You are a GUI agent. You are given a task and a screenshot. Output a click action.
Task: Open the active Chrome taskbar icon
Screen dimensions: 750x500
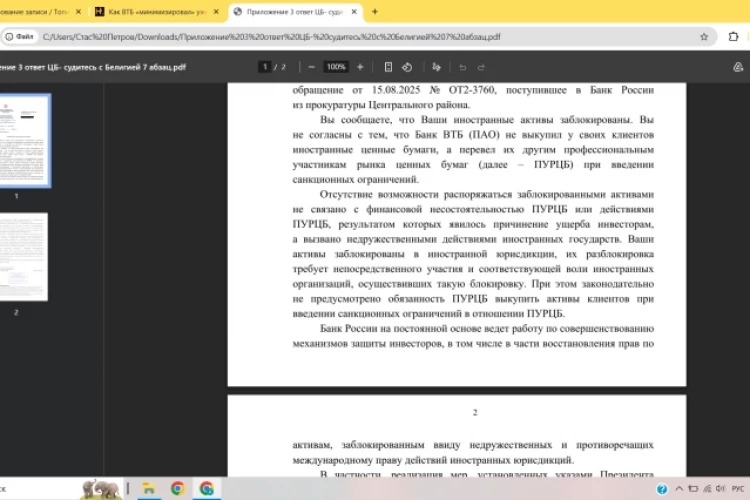207,489
